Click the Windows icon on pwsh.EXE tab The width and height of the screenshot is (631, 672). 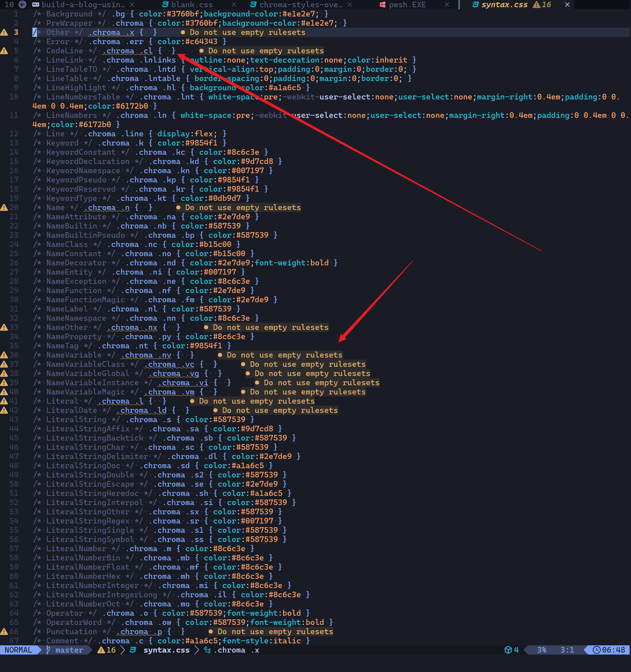[x=382, y=4]
